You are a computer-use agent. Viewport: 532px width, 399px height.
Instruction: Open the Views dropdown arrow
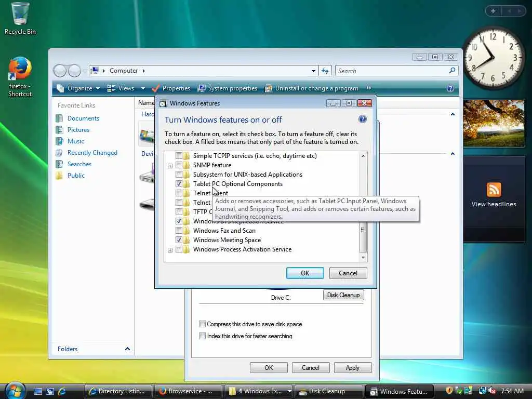pyautogui.click(x=143, y=88)
